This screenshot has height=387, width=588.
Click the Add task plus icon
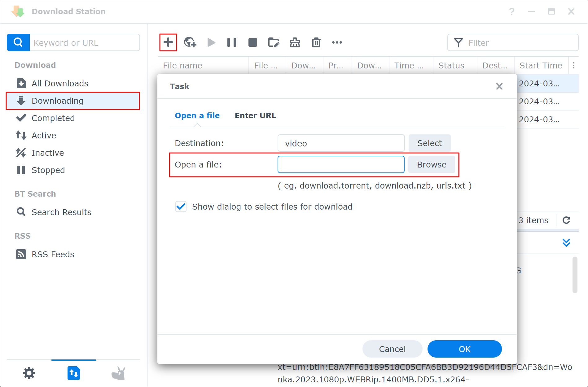(168, 42)
